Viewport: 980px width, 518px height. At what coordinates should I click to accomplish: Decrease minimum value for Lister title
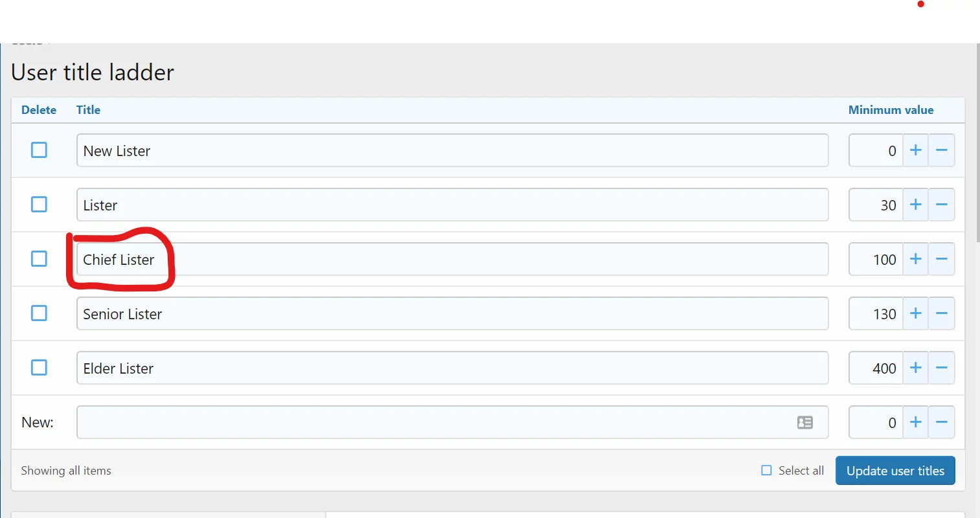942,205
